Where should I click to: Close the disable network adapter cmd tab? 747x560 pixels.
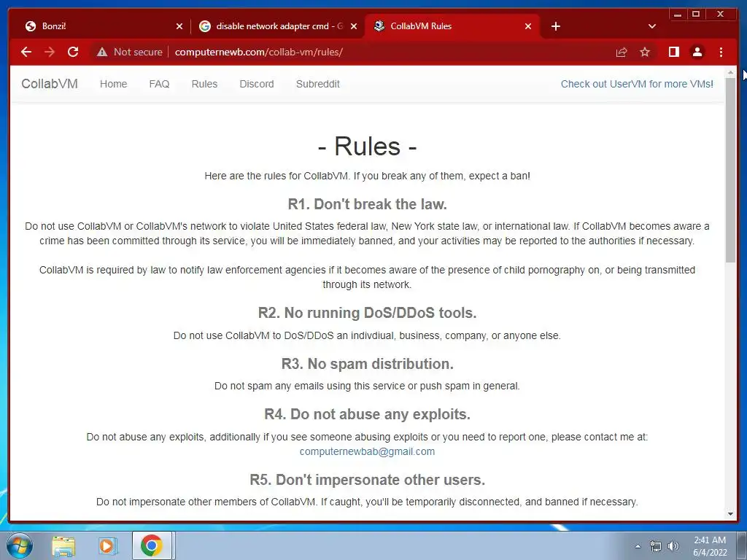click(x=354, y=26)
